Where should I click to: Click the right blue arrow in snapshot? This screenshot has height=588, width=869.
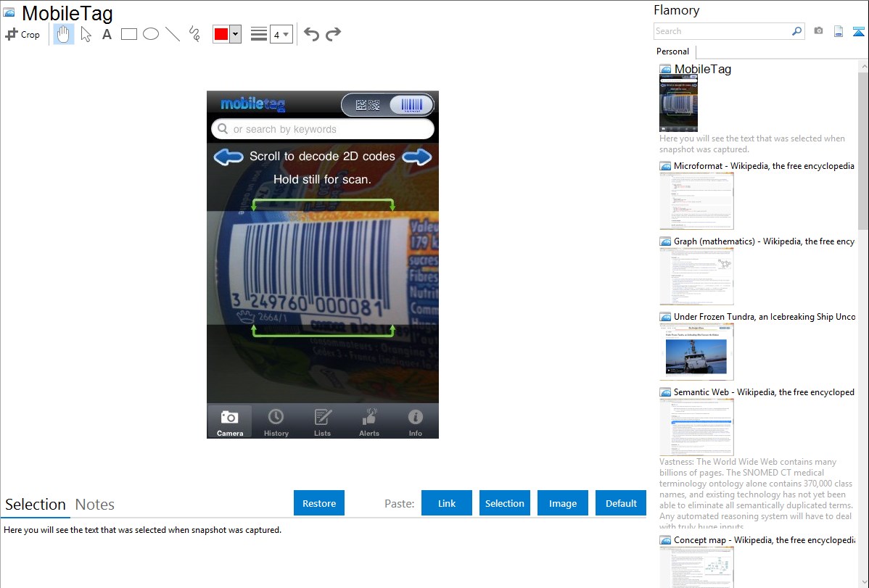coord(417,157)
